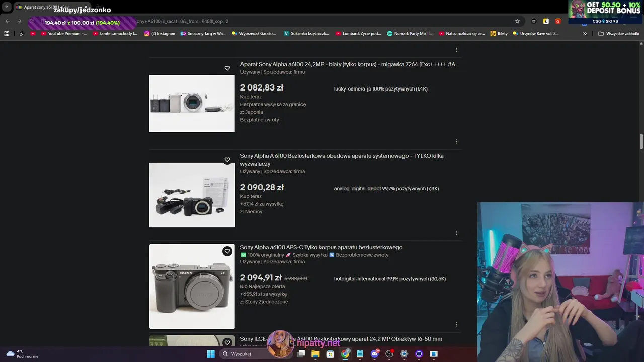Open Chrome apps grid in bookmarks bar
This screenshot has width=644, height=362.
[7, 34]
